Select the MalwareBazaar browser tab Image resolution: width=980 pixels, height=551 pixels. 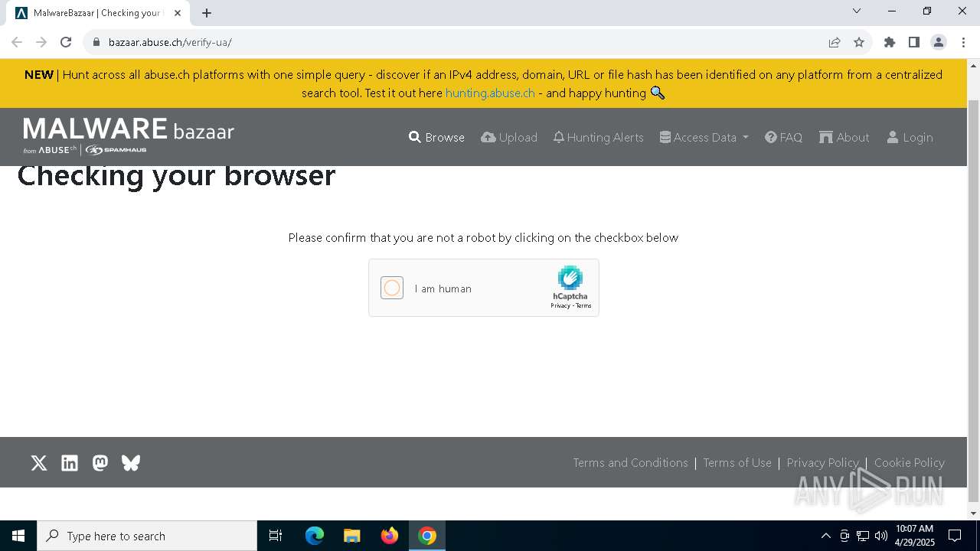[x=97, y=13]
